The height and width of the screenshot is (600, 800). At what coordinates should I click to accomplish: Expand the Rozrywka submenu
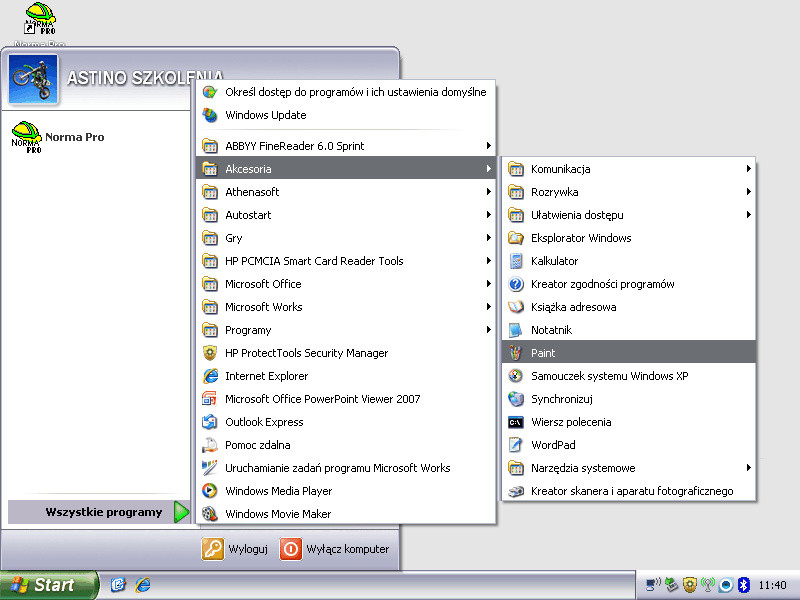629,192
